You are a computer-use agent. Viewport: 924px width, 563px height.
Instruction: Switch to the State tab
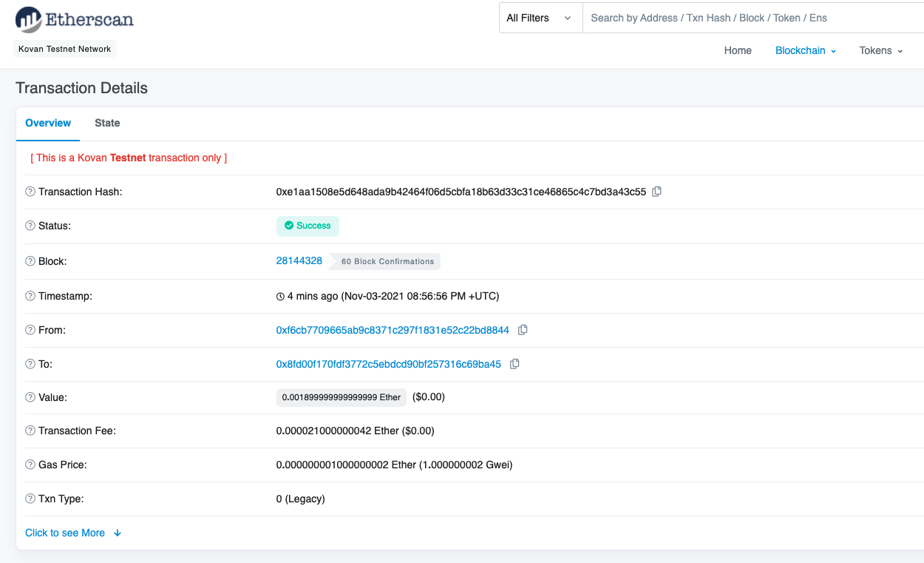[107, 123]
